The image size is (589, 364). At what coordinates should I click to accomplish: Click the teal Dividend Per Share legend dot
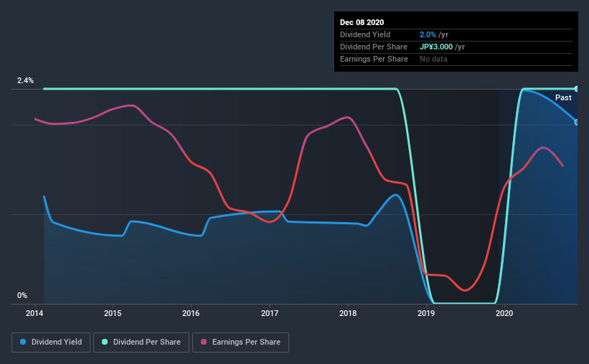pyautogui.click(x=105, y=343)
